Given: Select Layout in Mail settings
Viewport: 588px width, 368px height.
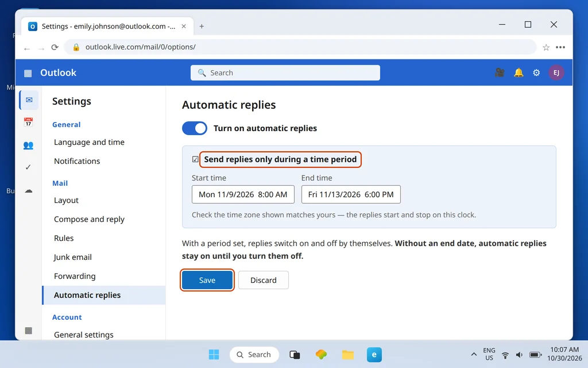Looking at the screenshot, I should 67,201.
